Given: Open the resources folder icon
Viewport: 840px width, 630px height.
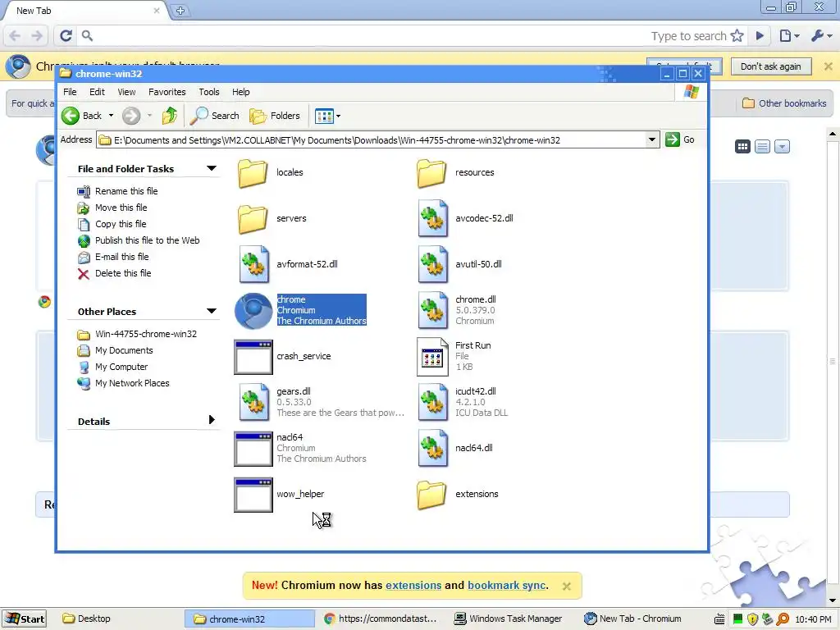Looking at the screenshot, I should tap(431, 173).
